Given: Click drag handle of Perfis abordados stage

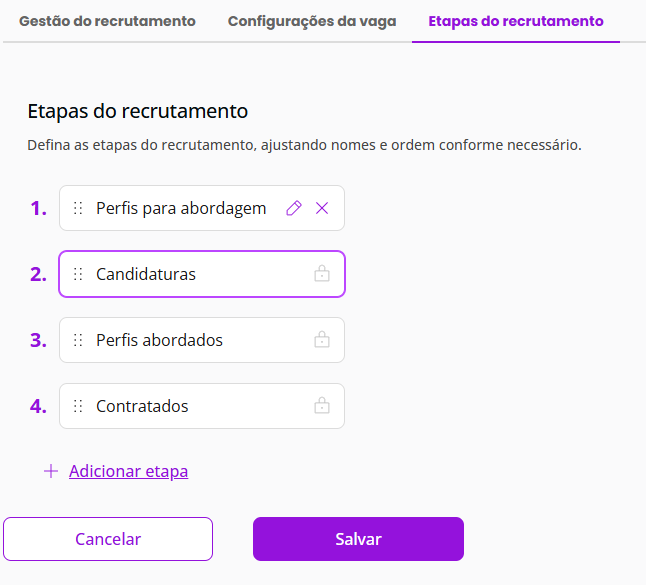Looking at the screenshot, I should (78, 340).
